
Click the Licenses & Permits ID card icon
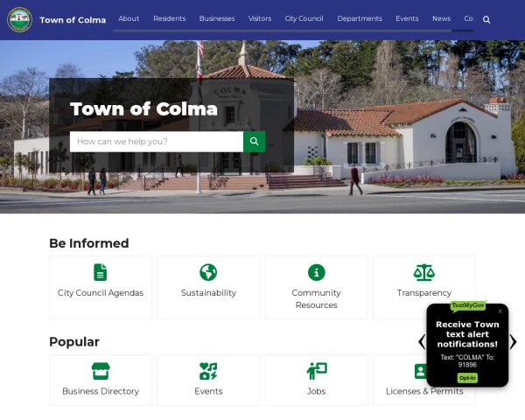[x=421, y=371]
